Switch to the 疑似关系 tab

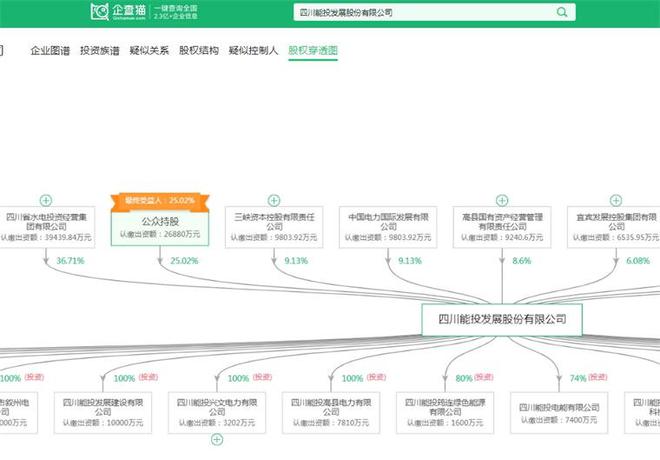click(x=149, y=51)
